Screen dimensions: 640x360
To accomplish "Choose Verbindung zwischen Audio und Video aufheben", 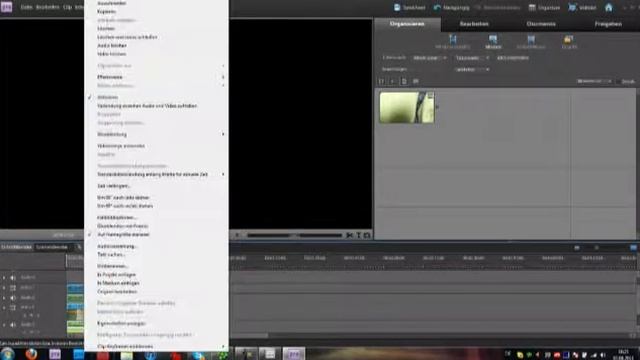I will point(147,106).
